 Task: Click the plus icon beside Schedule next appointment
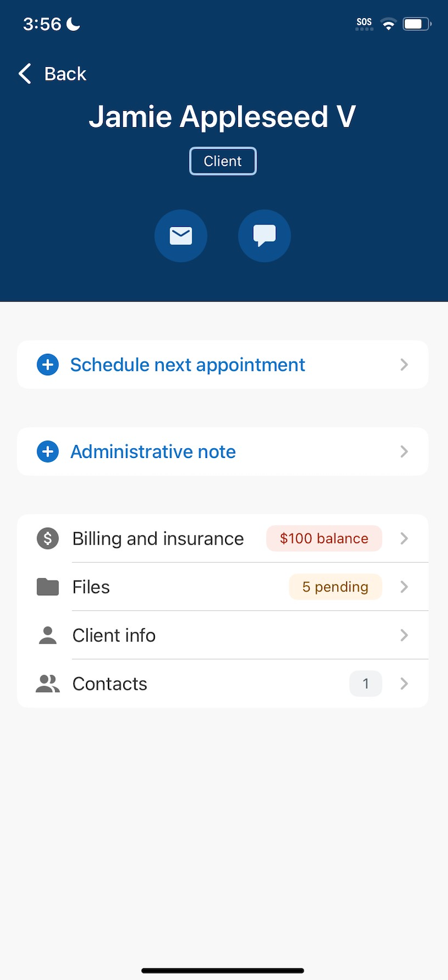(x=48, y=365)
